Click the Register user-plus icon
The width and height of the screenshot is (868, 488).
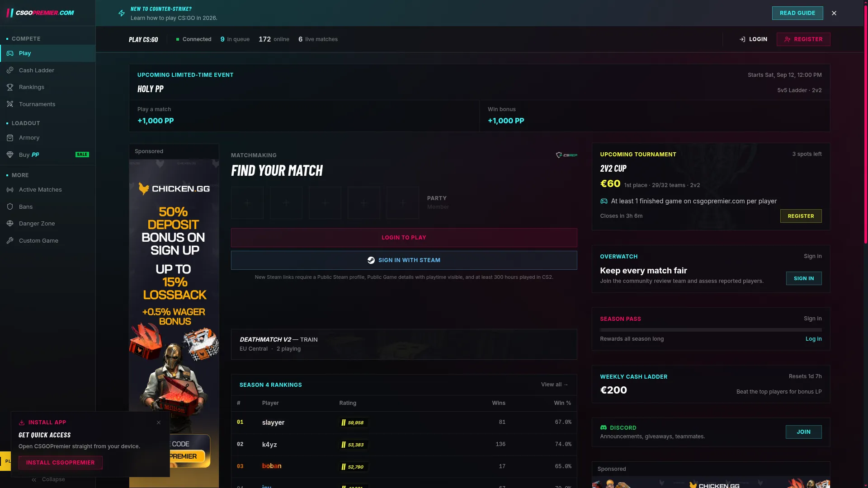click(788, 39)
